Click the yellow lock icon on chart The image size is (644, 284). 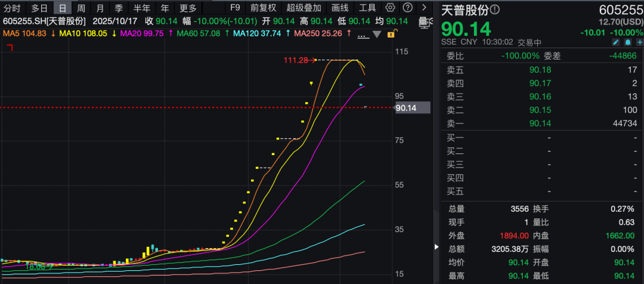(x=391, y=35)
